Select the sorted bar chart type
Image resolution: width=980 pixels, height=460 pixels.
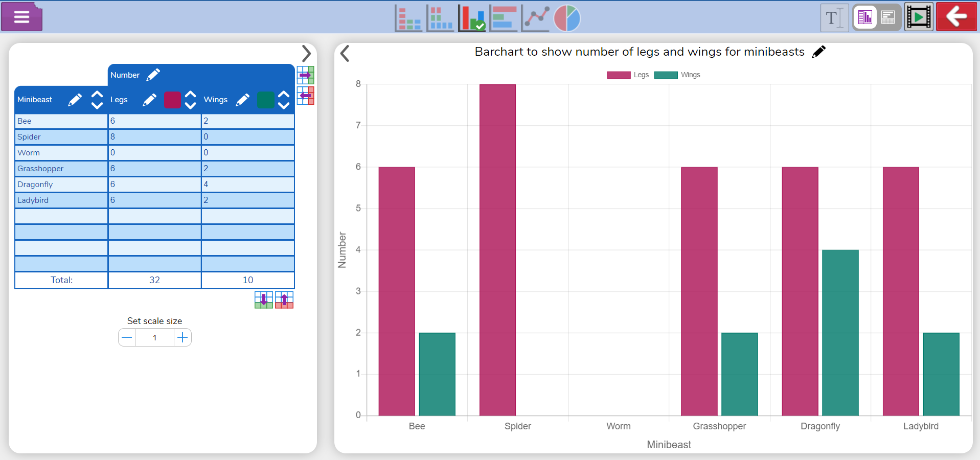(x=408, y=18)
